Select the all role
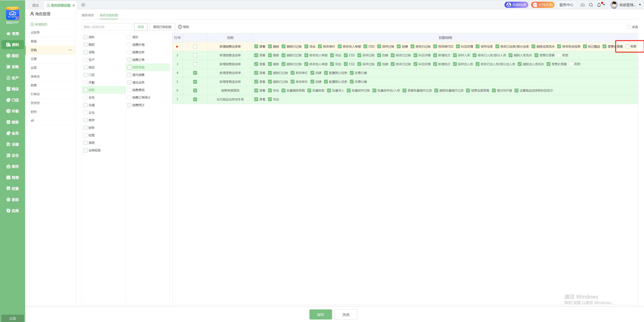 50,121
